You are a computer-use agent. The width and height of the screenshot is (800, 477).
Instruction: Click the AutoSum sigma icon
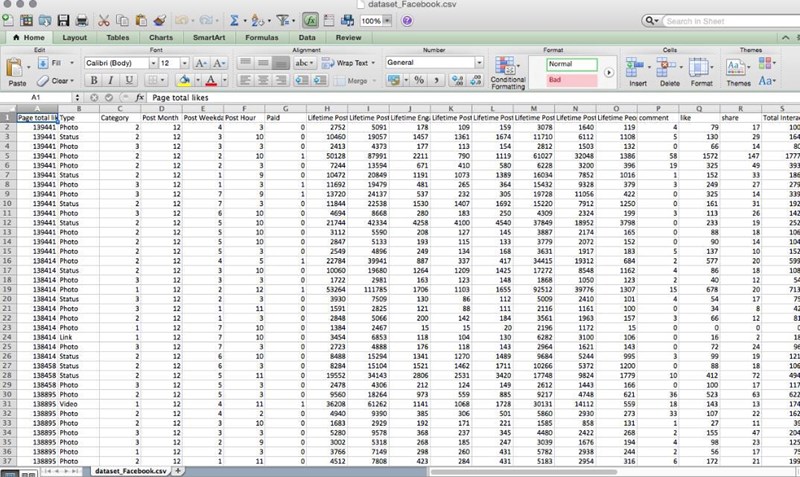point(233,20)
